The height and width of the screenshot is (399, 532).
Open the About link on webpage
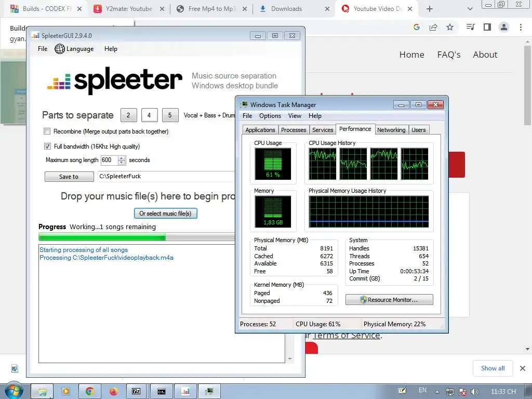[485, 55]
